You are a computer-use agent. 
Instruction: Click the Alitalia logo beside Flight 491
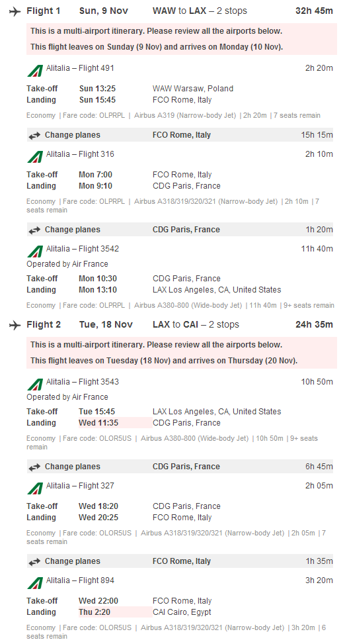pyautogui.click(x=35, y=71)
